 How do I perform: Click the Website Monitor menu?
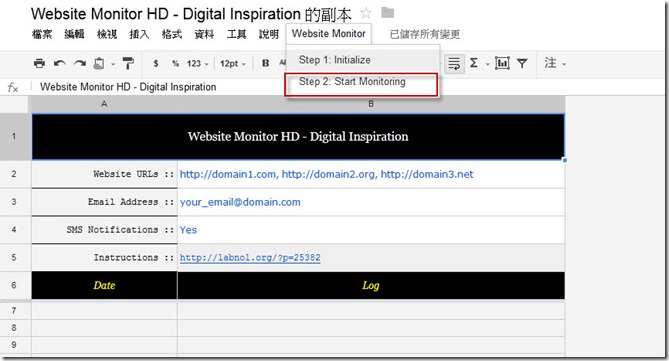tap(329, 34)
